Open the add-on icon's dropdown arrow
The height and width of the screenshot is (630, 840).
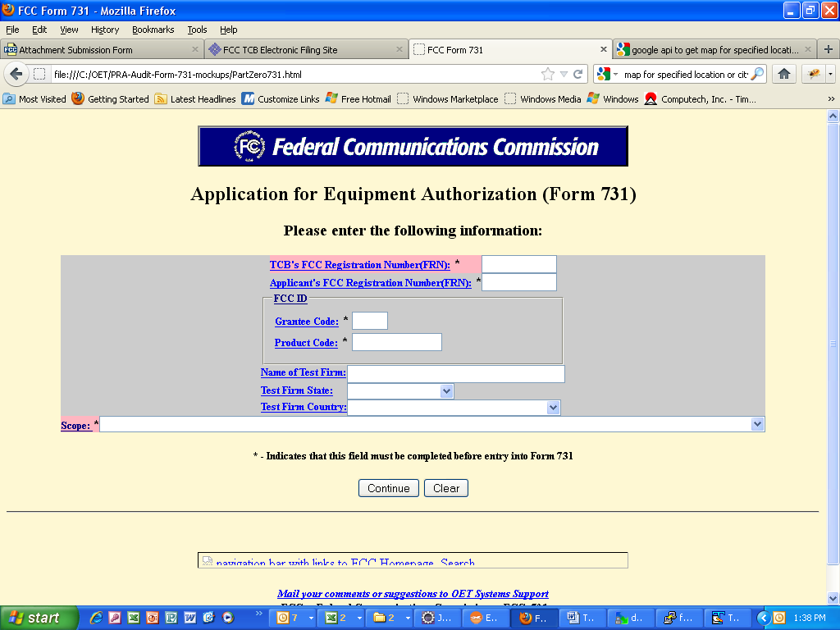[x=830, y=74]
